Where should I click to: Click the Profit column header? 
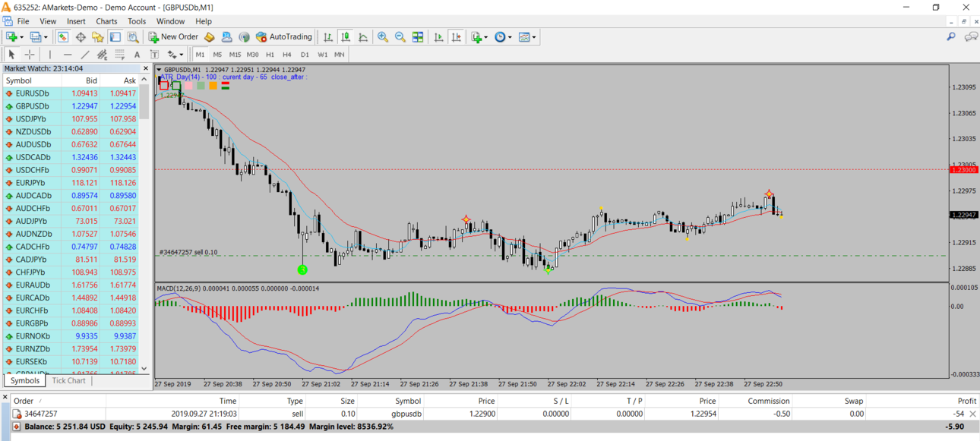tap(966, 401)
